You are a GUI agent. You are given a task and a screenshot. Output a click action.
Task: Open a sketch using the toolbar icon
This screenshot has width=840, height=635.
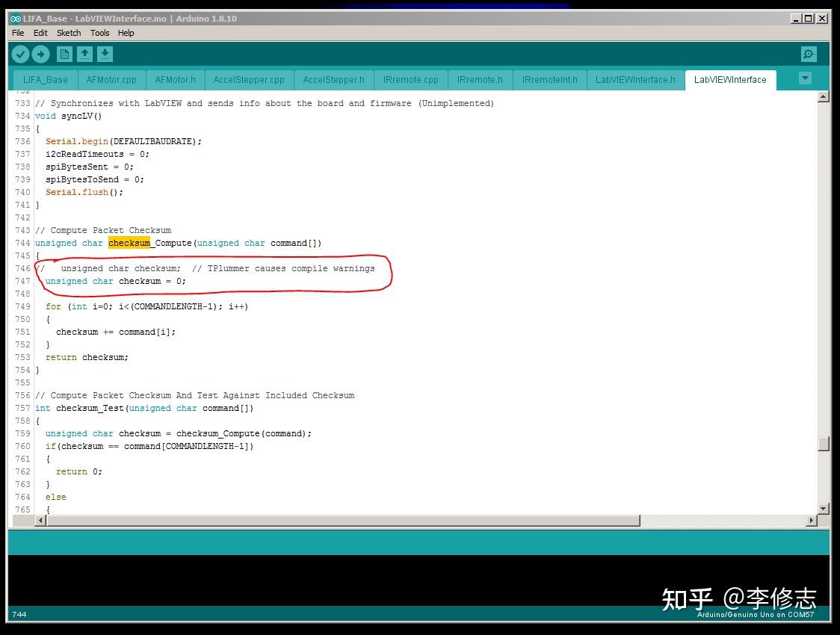pyautogui.click(x=84, y=54)
